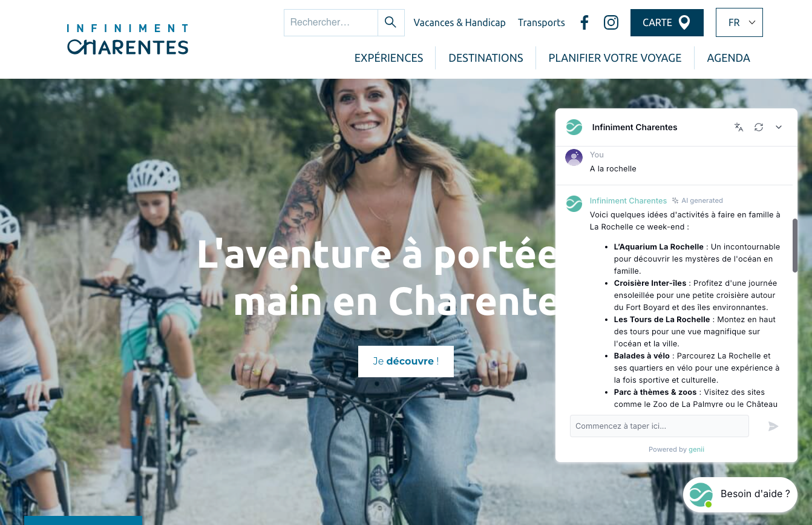Focus the Rechercher search field
The height and width of the screenshot is (525, 812).
(331, 22)
